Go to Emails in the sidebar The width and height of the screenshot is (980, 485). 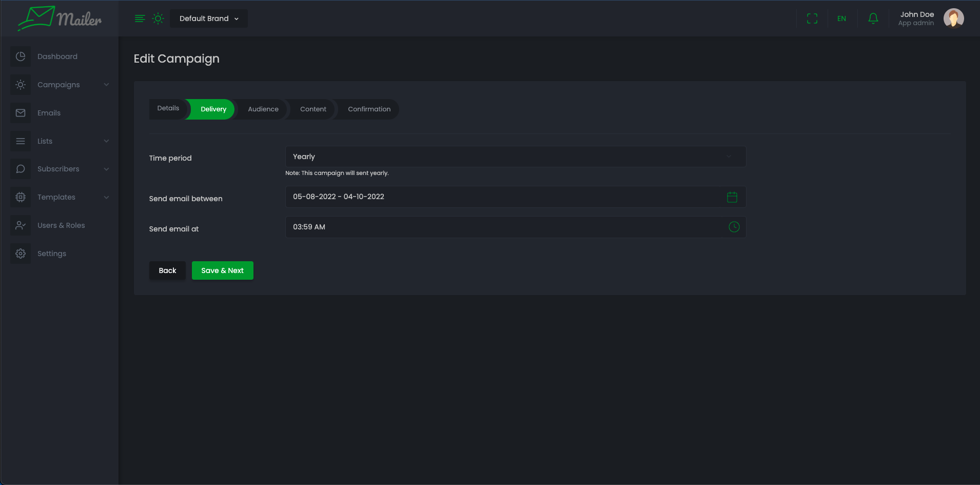click(x=49, y=113)
